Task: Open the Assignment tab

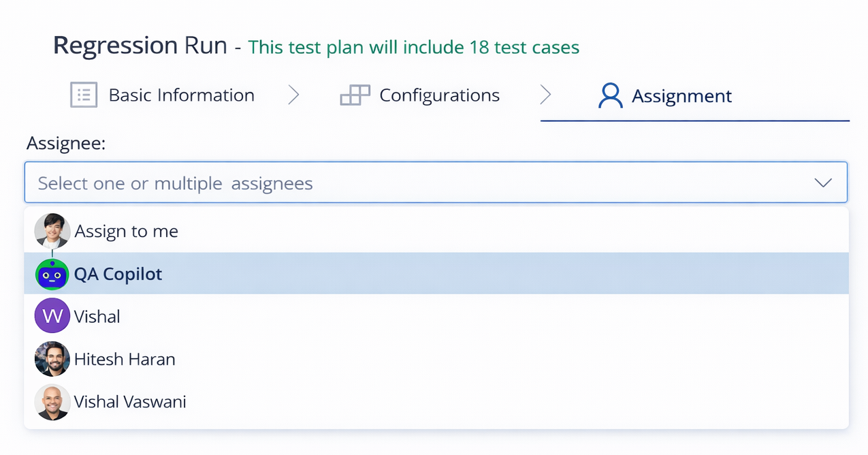Action: tap(682, 95)
